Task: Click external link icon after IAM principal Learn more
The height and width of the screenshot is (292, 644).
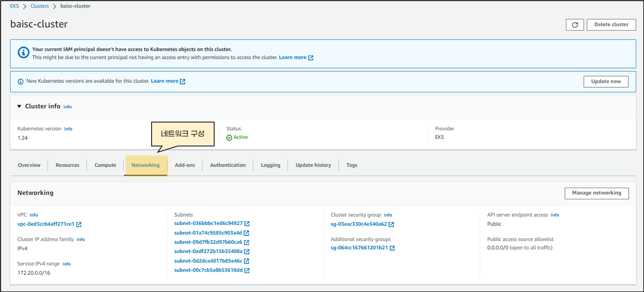Action: click(311, 58)
